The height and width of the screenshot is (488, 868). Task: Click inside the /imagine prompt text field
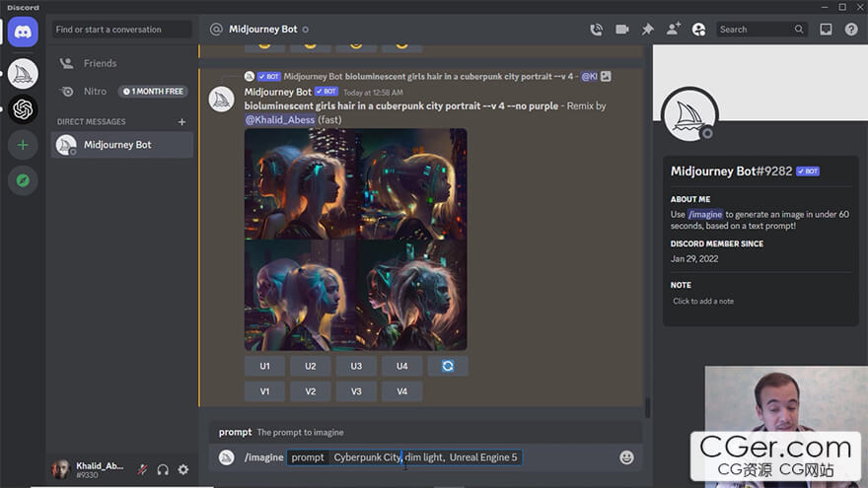[425, 457]
